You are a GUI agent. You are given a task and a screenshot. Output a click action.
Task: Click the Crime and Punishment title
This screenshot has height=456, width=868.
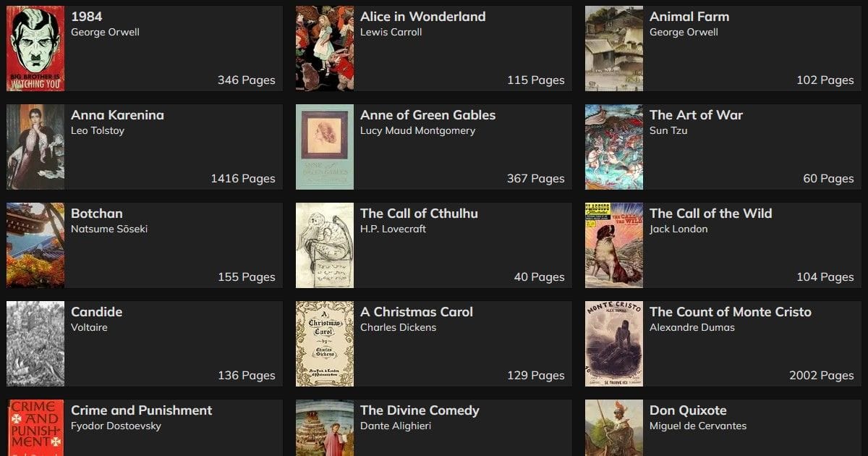[142, 410]
